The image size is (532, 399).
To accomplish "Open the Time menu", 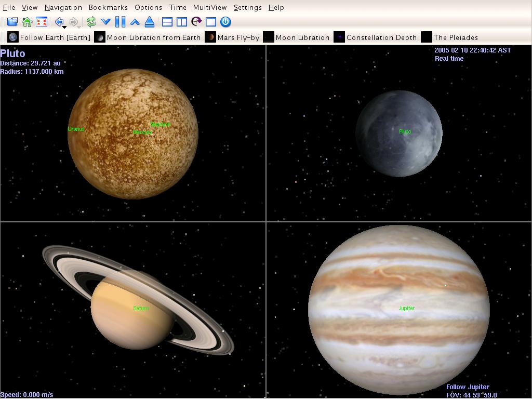I will click(178, 7).
